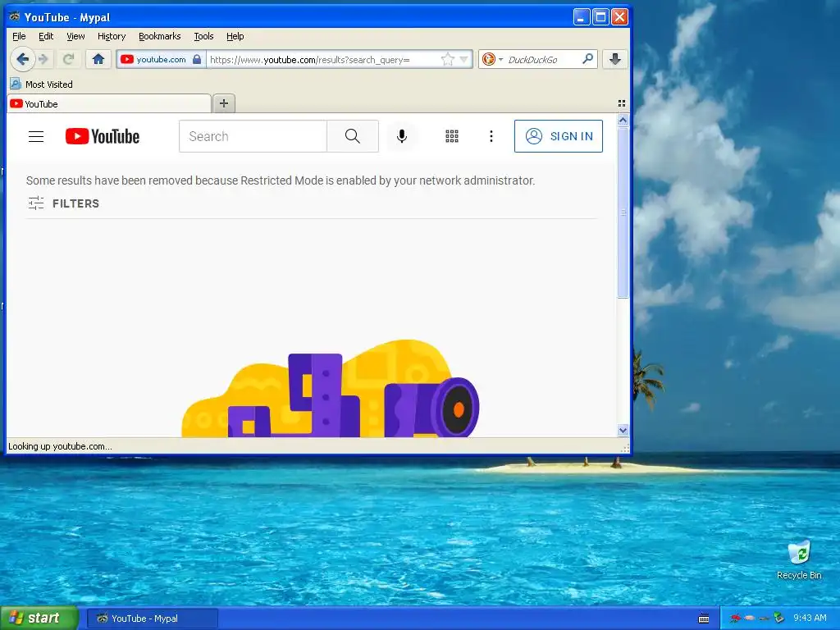Click the Restricted Mode notice text

pos(281,180)
